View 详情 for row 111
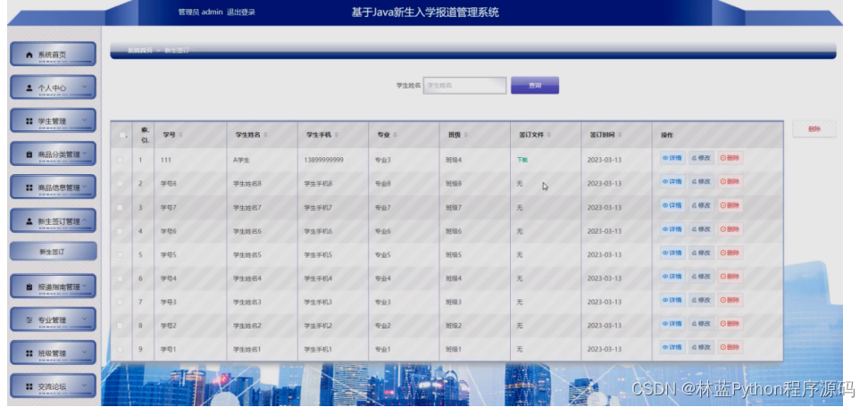Screen dimensions: 868x407 pos(672,158)
